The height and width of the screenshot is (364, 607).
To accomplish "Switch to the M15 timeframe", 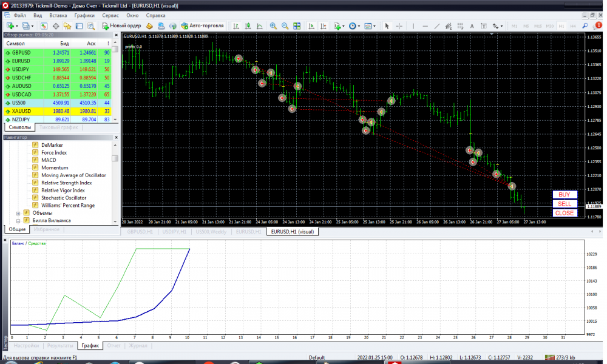I will [x=538, y=26].
